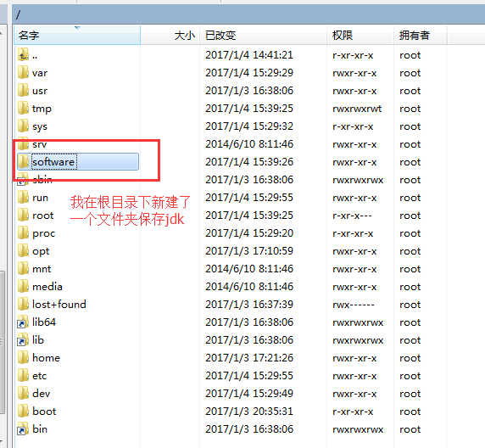Image resolution: width=485 pixels, height=448 pixels.
Task: Click the lost+found folder icon
Action: tap(23, 304)
